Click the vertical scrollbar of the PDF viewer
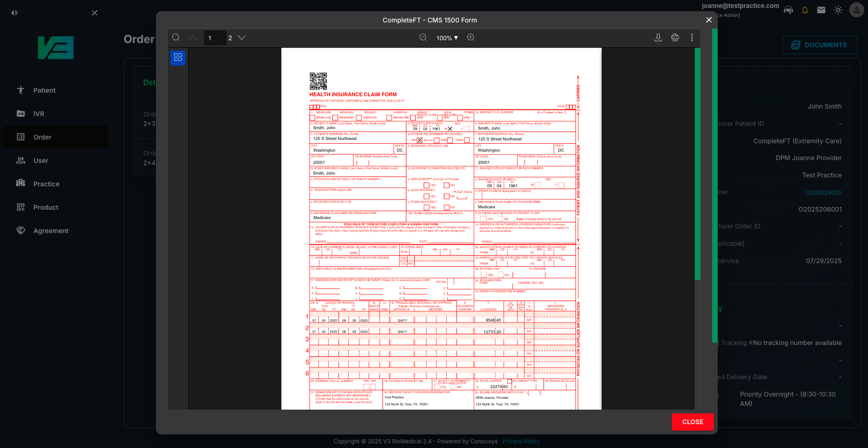The height and width of the screenshot is (448, 868). (697, 164)
